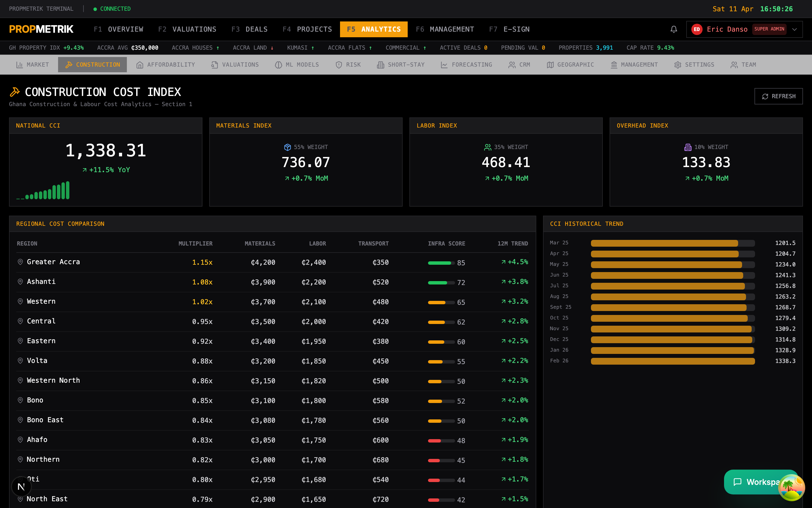Viewport: 812px width, 508px height.
Task: Click the National CCI value 1,338.31
Action: [106, 150]
